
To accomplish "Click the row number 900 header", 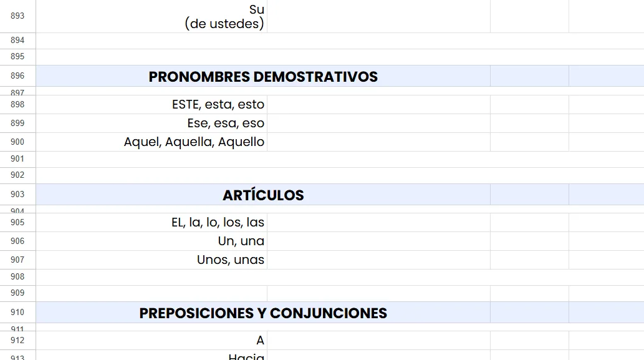I will pos(17,142).
